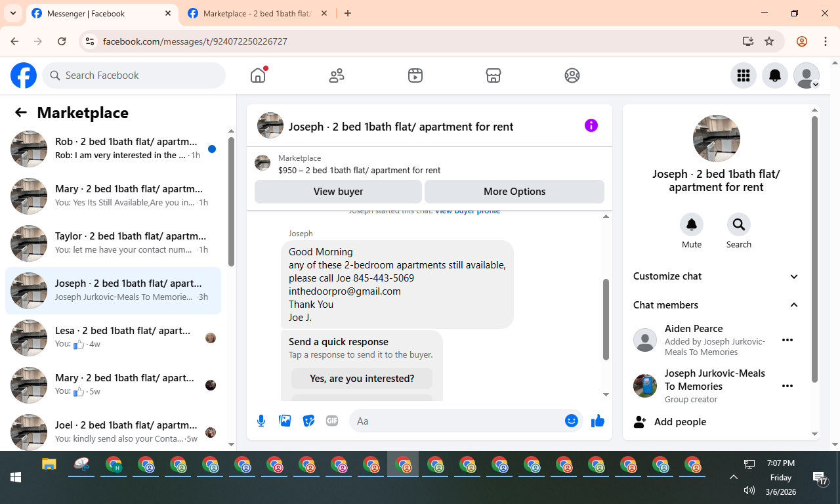
Task: Open the notifications bell in header
Action: coord(775,75)
